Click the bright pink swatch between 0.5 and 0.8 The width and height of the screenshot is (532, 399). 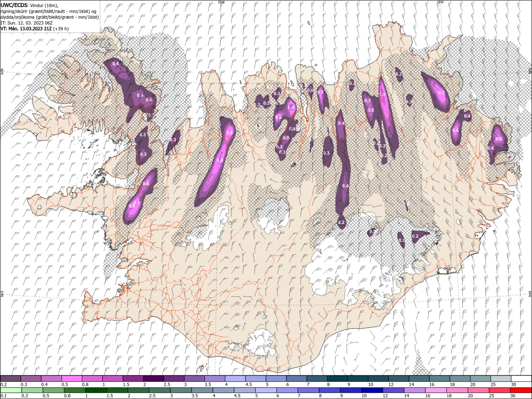point(72,379)
